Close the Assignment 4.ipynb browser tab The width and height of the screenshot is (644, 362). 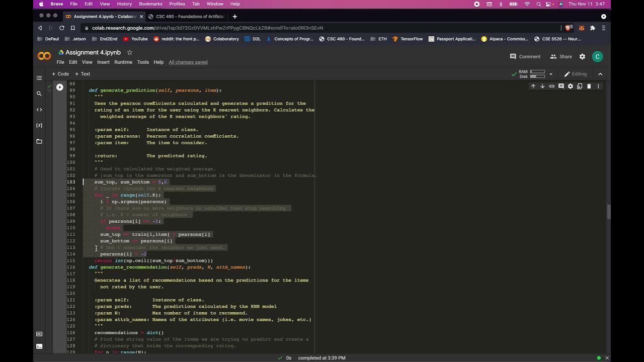pos(141,17)
